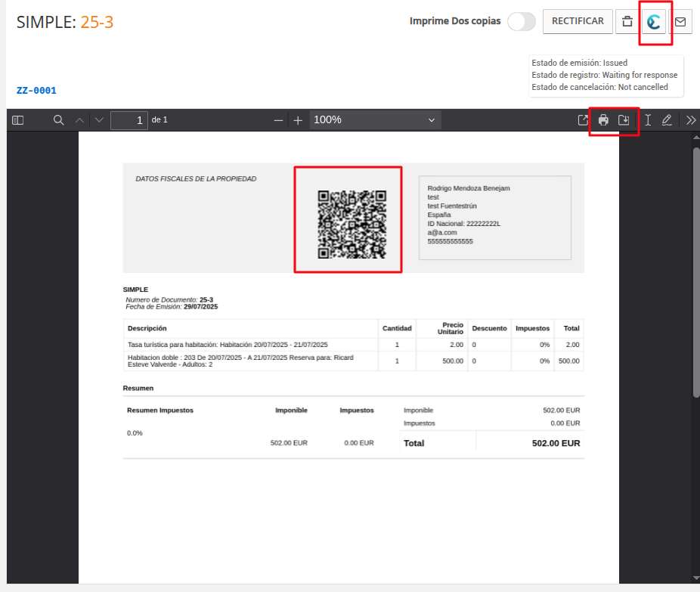
Task: Zoom out with the minus icon
Action: coord(278,120)
